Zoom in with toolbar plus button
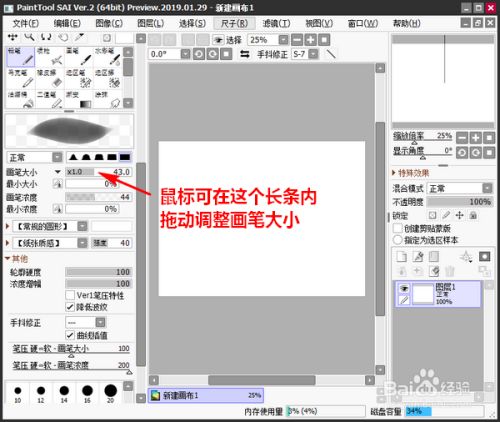The image size is (500, 422). [x=310, y=40]
